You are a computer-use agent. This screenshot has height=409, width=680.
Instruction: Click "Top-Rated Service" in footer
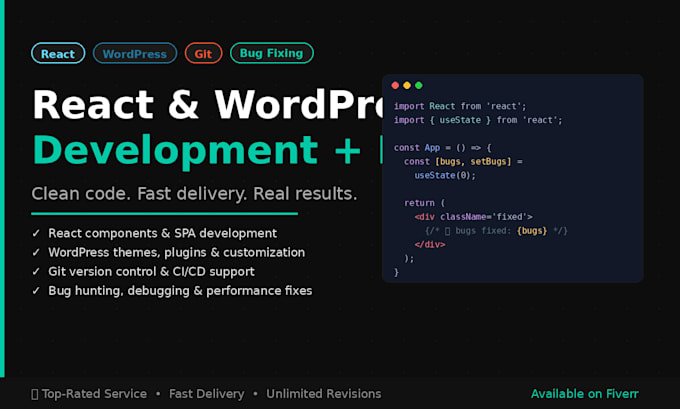click(x=94, y=394)
